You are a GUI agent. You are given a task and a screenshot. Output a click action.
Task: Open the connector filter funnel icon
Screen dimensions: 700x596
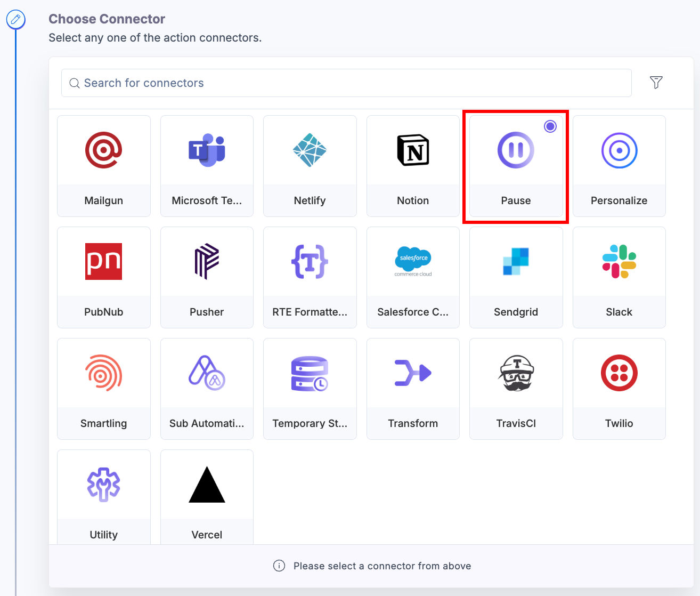(656, 83)
